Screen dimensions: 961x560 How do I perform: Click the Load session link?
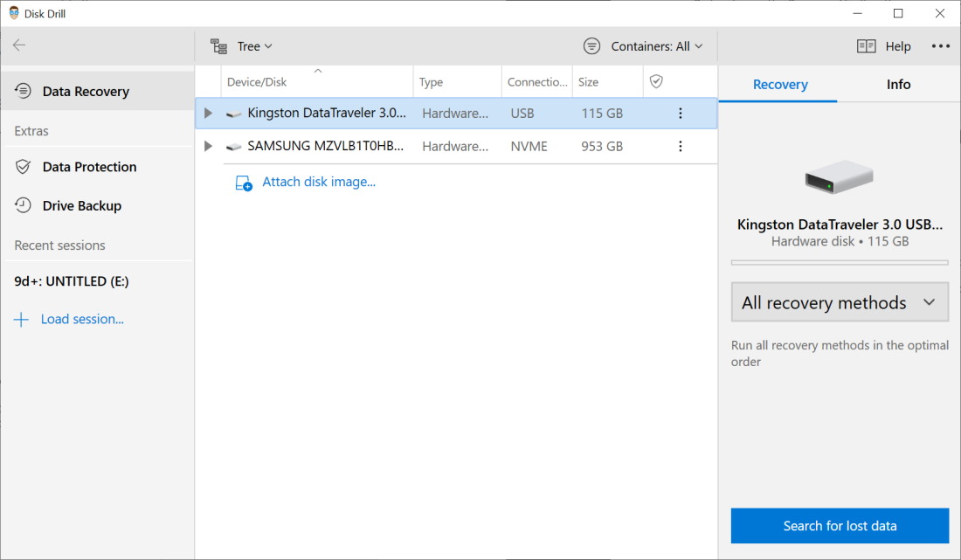82,319
